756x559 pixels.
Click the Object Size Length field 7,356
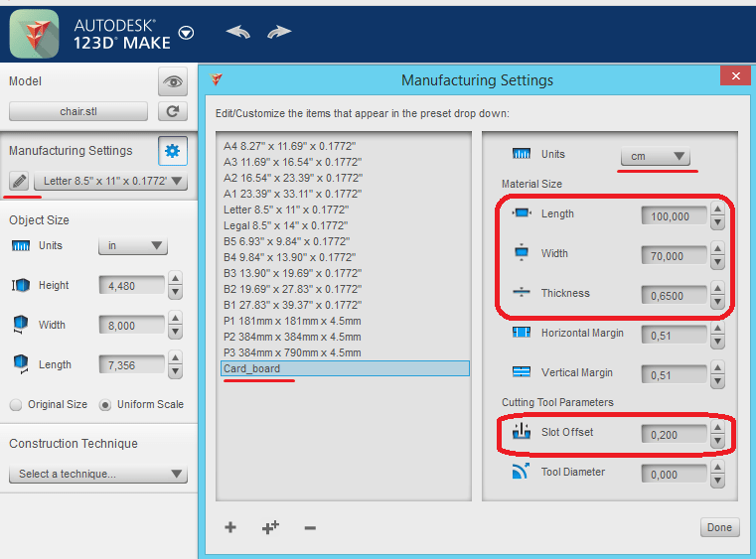(131, 365)
